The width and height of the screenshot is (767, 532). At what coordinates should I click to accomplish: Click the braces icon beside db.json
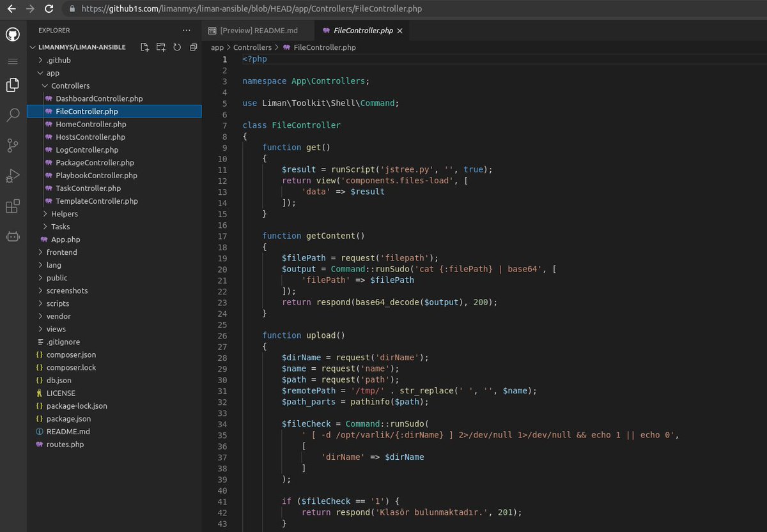(40, 380)
